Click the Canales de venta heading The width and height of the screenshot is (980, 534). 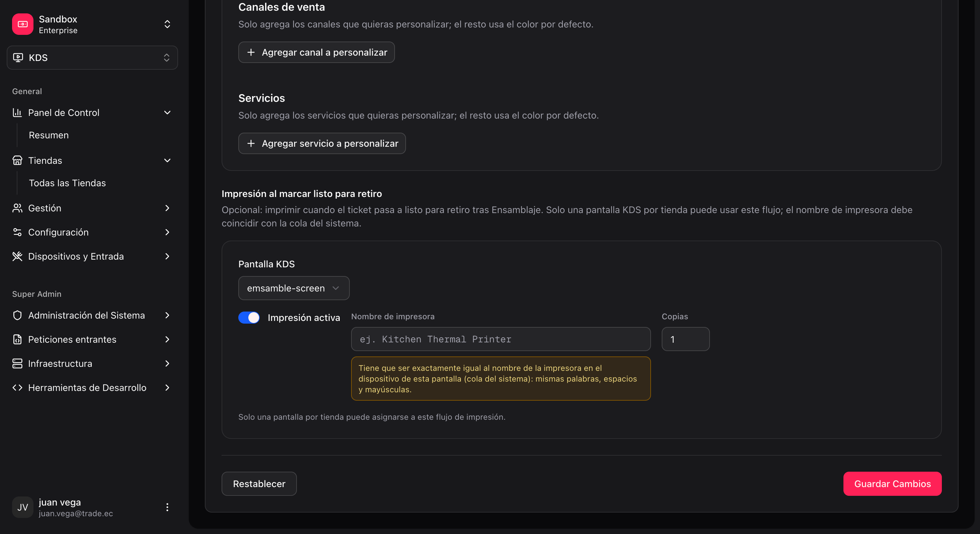[x=281, y=7]
